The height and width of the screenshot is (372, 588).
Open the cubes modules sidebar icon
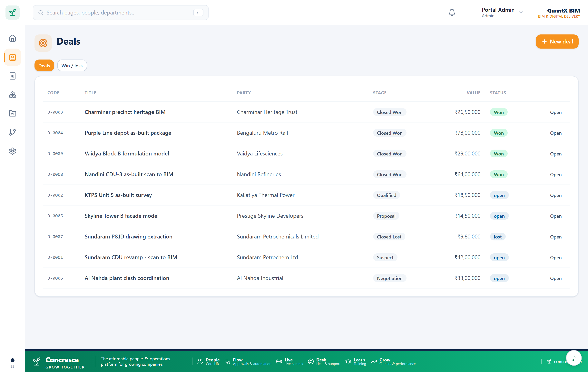[x=13, y=95]
